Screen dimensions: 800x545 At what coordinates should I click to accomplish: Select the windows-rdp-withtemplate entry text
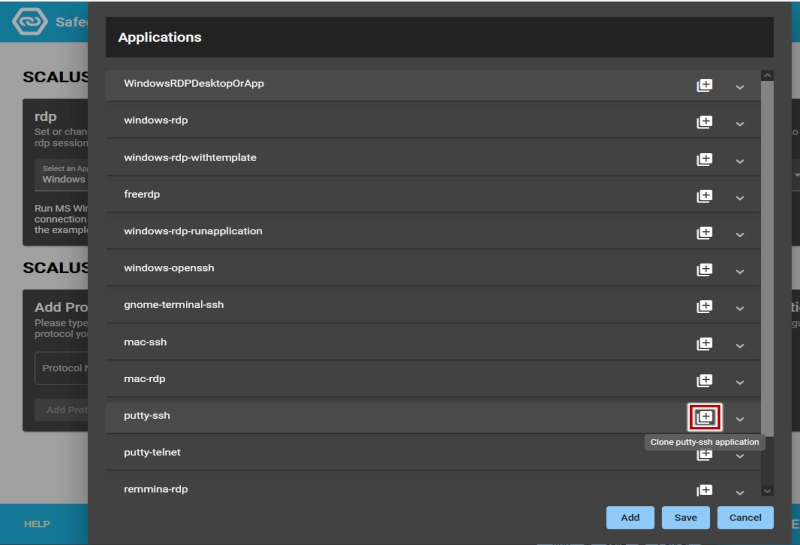[x=190, y=158]
